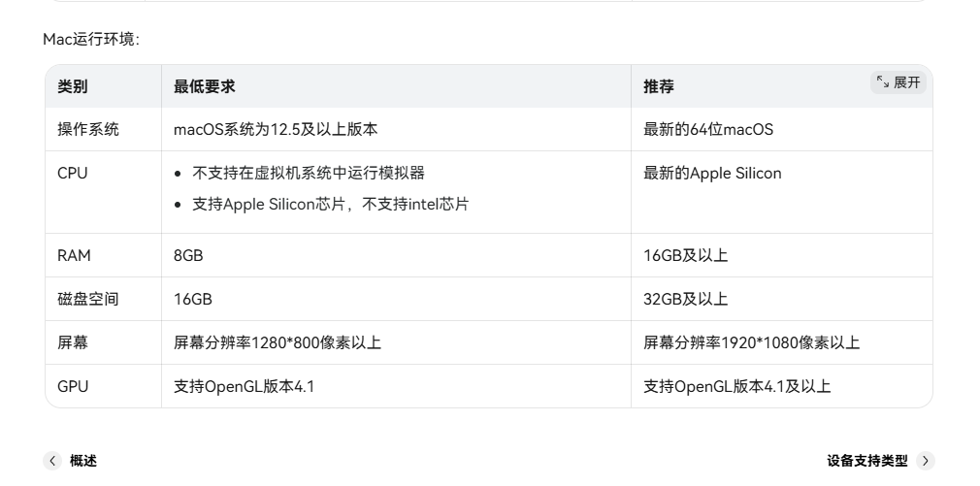
Task: Select the 磁盘空间 row label
Action: (x=88, y=299)
